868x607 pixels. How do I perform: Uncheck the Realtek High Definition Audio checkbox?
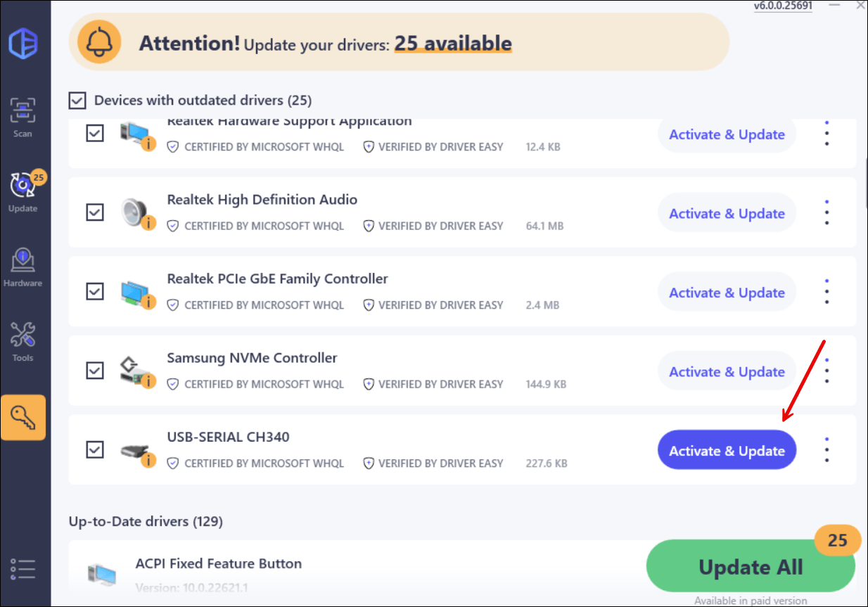click(x=95, y=212)
